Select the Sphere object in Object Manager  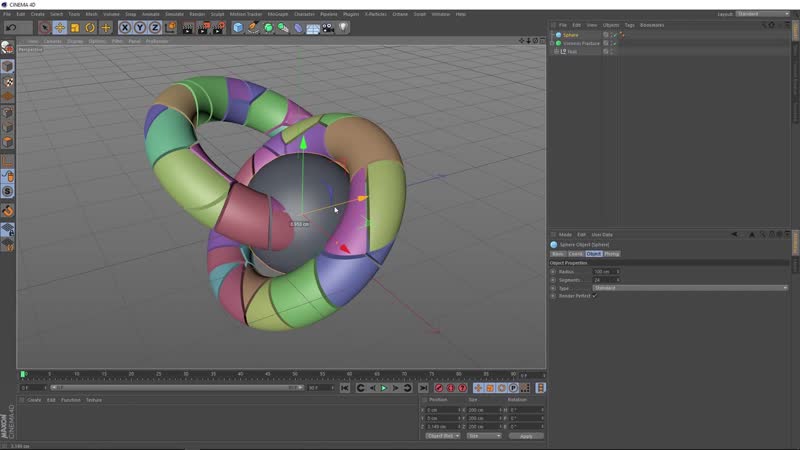[x=570, y=35]
